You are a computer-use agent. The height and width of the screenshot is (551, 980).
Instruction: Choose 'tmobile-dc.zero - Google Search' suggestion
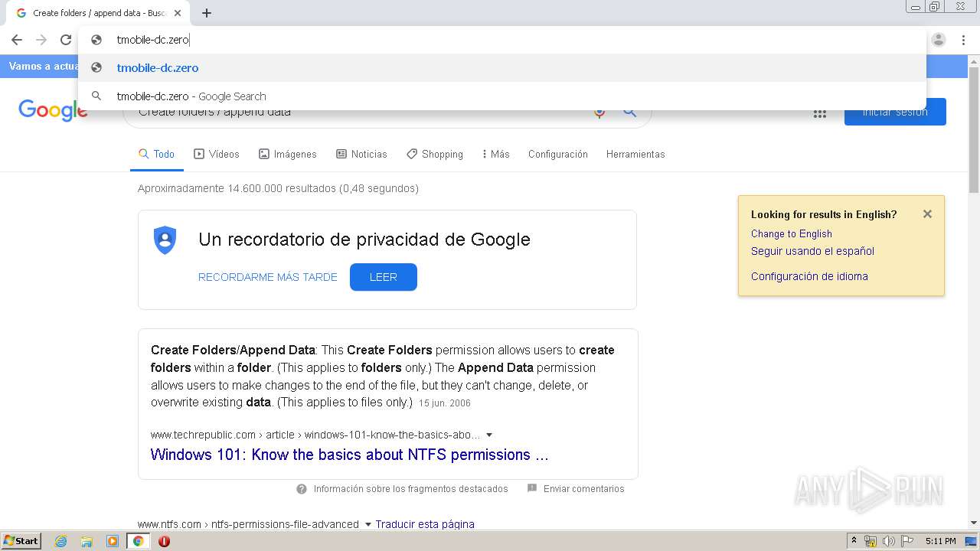(x=502, y=96)
